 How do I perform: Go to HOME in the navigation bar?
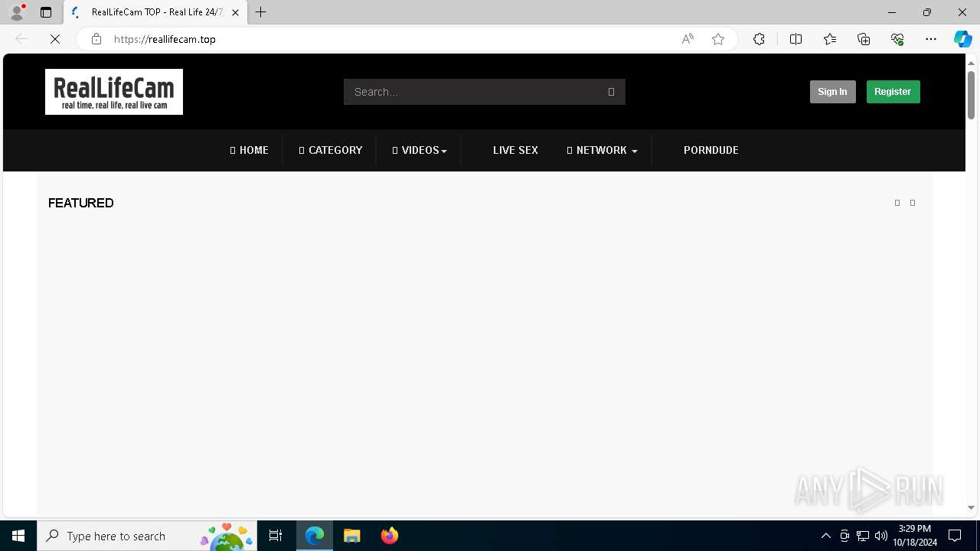click(x=250, y=150)
